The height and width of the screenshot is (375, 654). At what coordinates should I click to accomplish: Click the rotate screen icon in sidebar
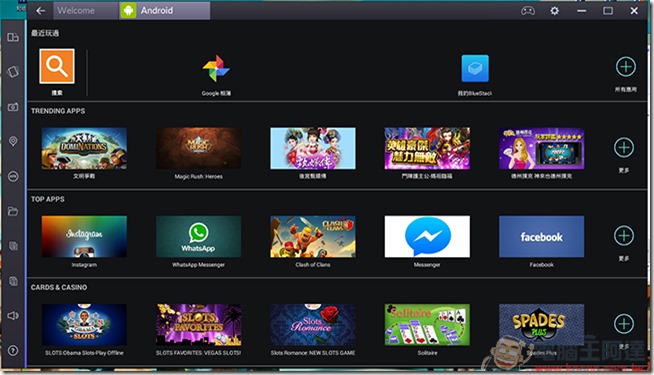click(13, 72)
